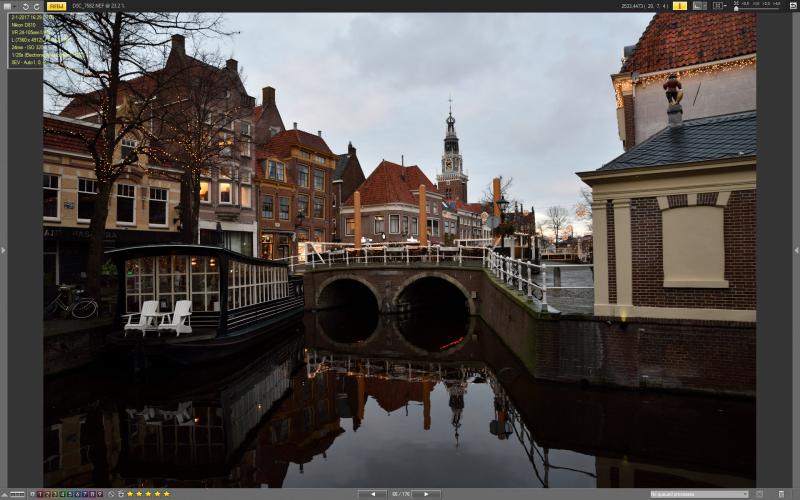Set rating to five stars

[166, 494]
